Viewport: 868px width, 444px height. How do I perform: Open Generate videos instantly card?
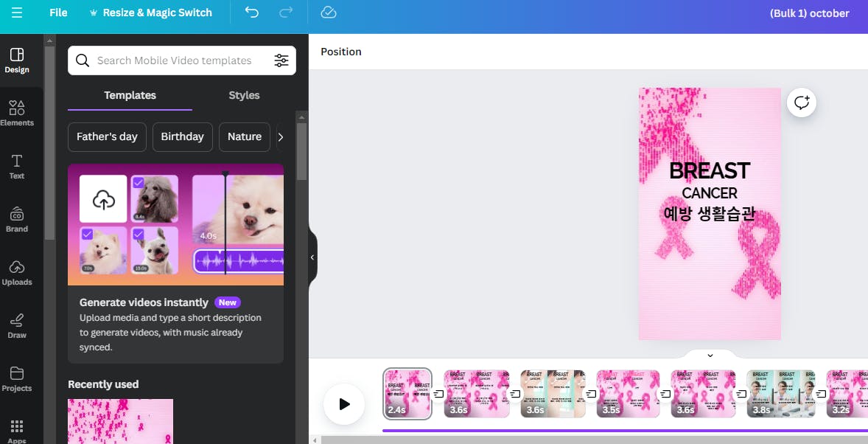(175, 263)
